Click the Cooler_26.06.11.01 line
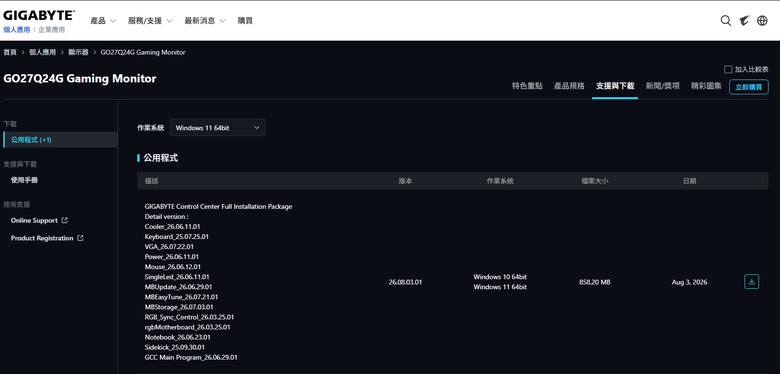This screenshot has width=780, height=374. click(173, 226)
